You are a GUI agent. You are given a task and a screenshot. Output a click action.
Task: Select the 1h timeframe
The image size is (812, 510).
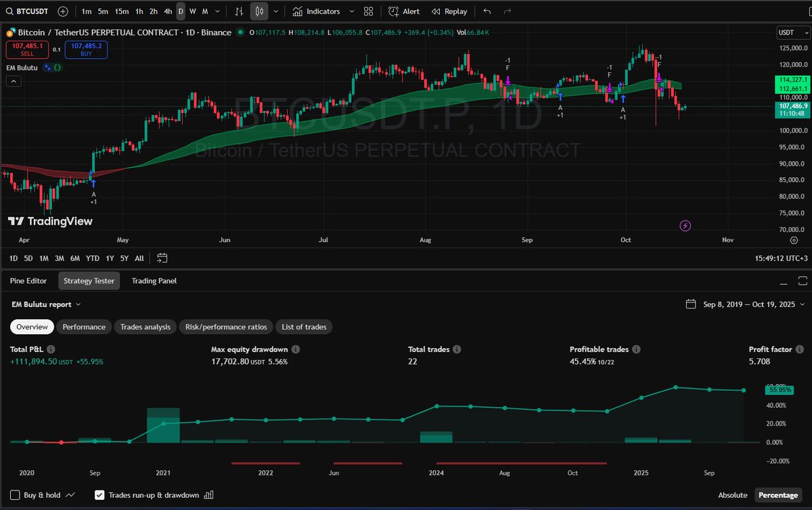[x=139, y=11]
